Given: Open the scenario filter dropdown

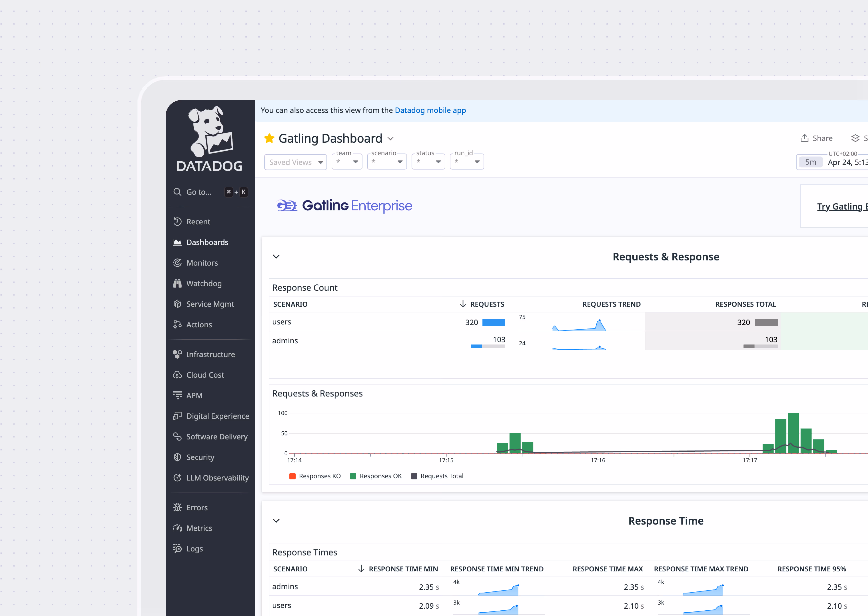Looking at the screenshot, I should tap(387, 162).
